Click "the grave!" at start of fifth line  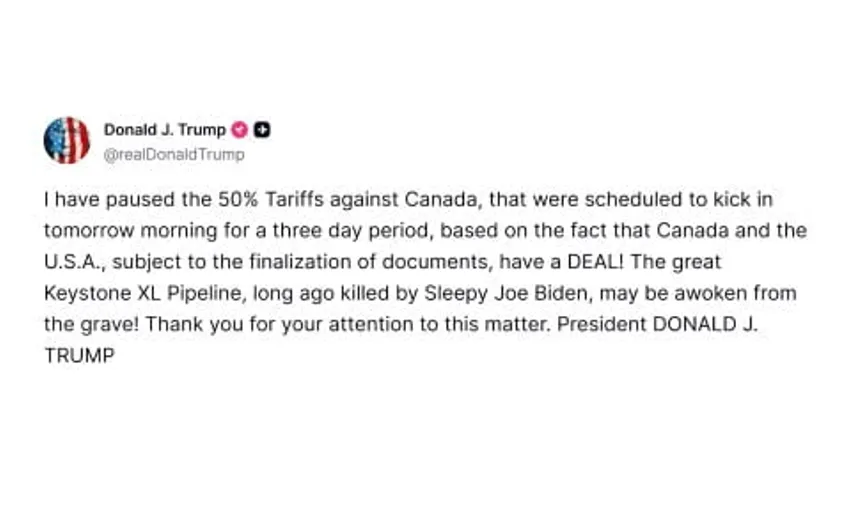coord(92,325)
